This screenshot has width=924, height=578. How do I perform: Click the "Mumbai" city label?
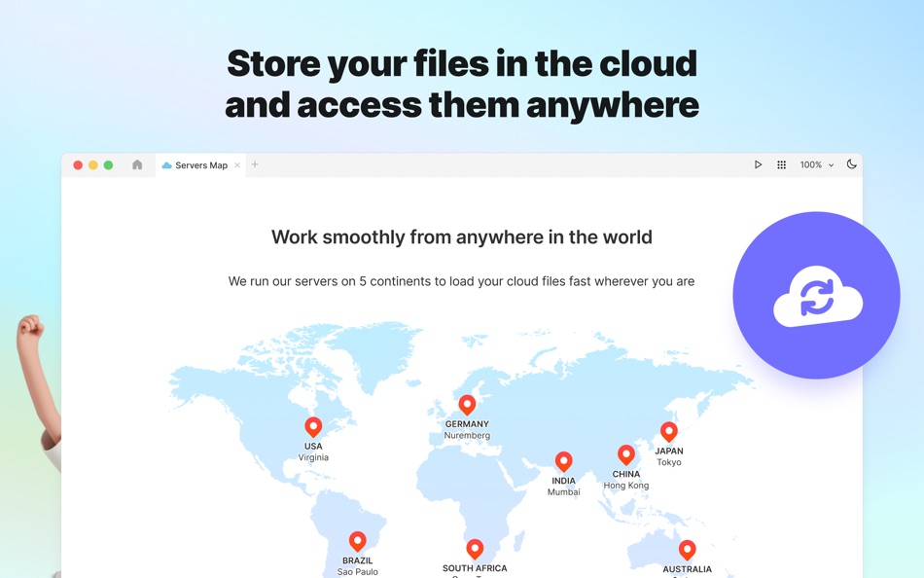coord(563,492)
